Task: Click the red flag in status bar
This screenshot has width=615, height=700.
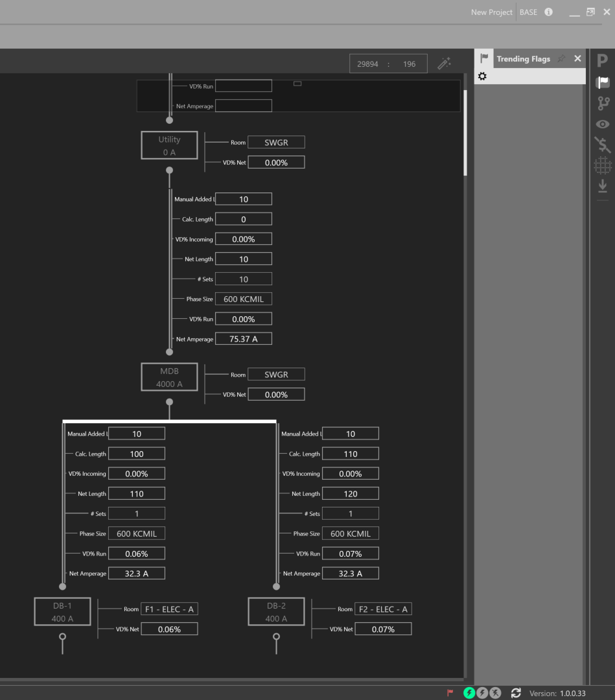Action: (450, 693)
